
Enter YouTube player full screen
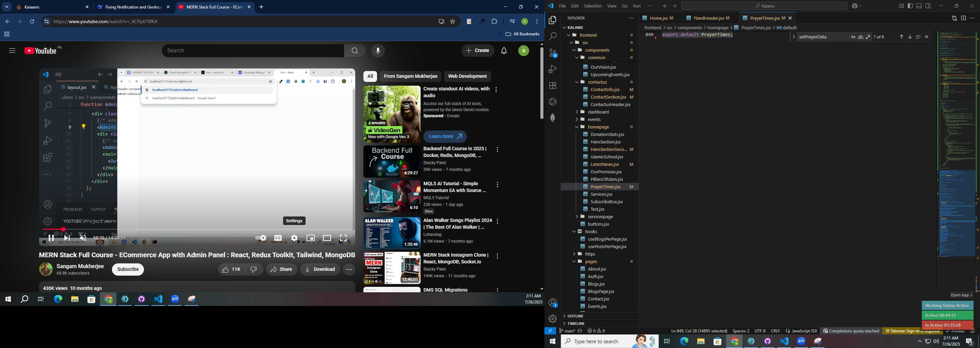pyautogui.click(x=344, y=238)
